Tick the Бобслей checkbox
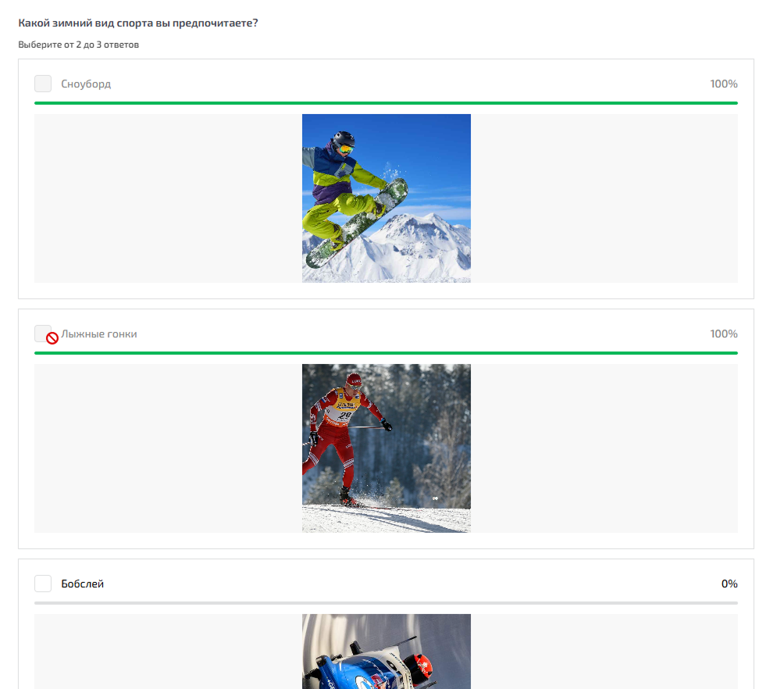 pos(43,584)
